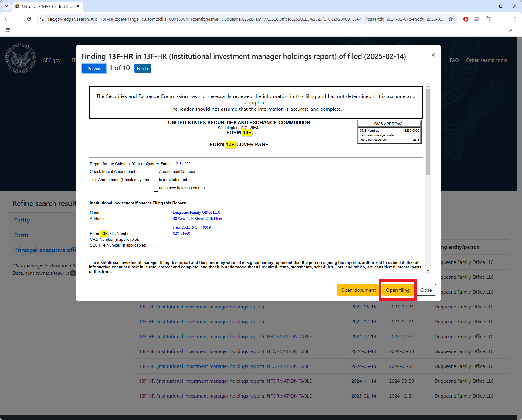Open INFORMATION TABLE filed 2024-05-15
This screenshot has width=522, height=420.
coord(225,366)
